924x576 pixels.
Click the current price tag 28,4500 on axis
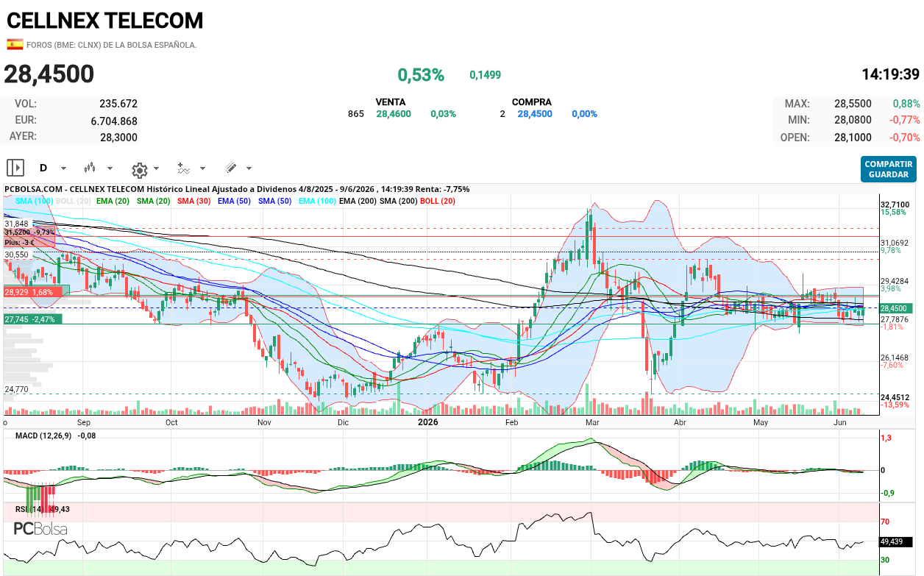click(896, 308)
